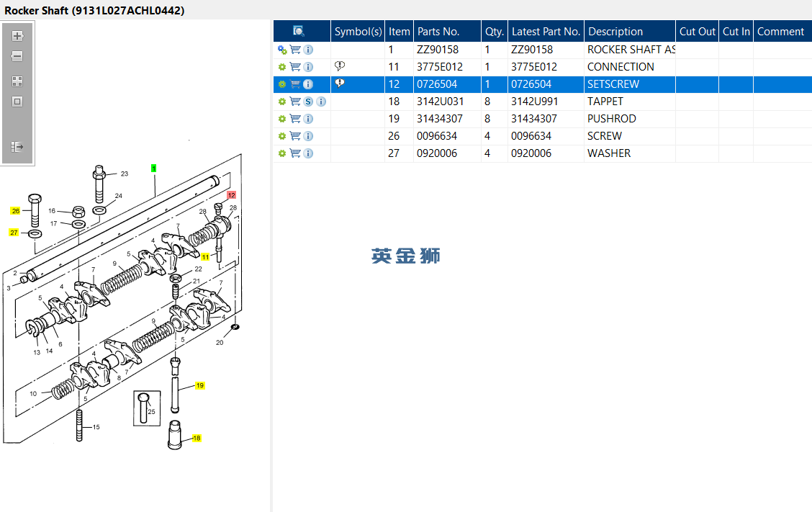Screen dimensions: 812x512
Task: Click the gear icon for PUSHROD row
Action: coord(282,119)
